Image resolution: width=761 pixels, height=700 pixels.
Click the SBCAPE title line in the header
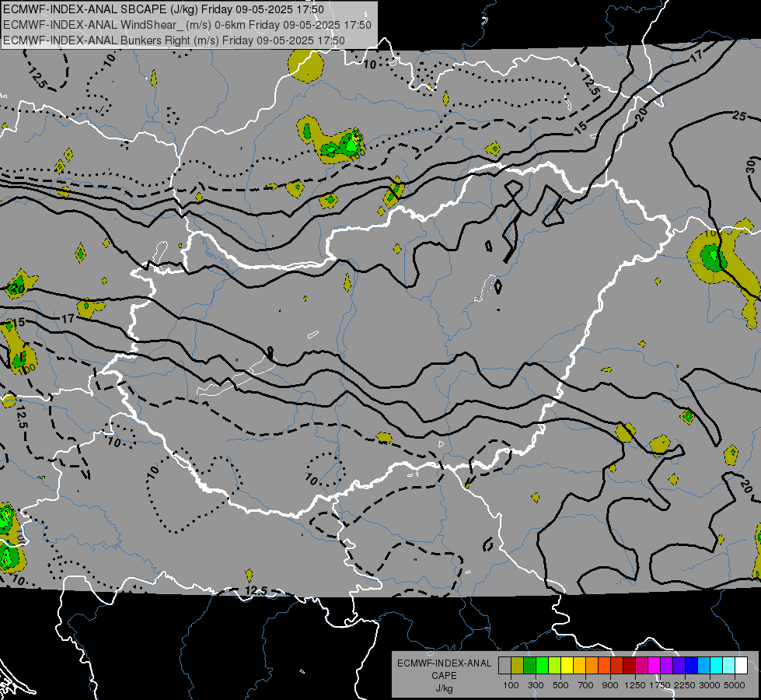[x=163, y=9]
